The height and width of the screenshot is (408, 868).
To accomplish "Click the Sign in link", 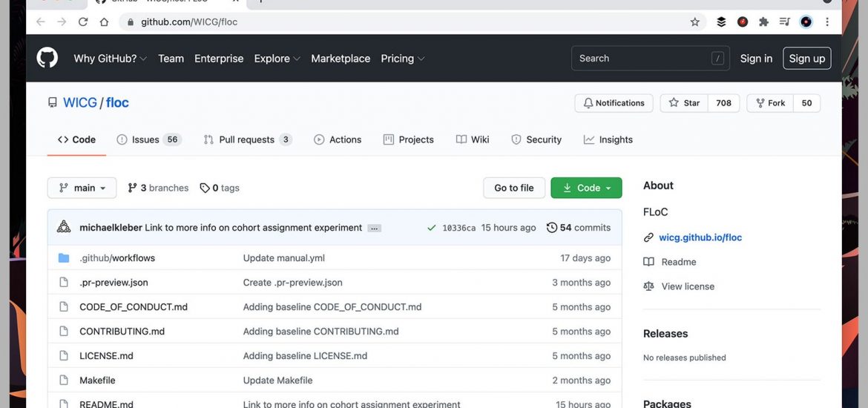I will point(756,58).
